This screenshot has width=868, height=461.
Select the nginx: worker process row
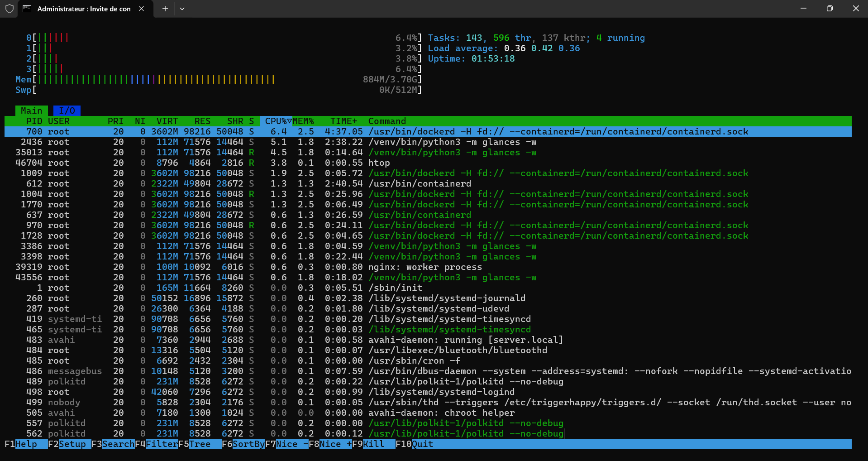tap(428, 267)
